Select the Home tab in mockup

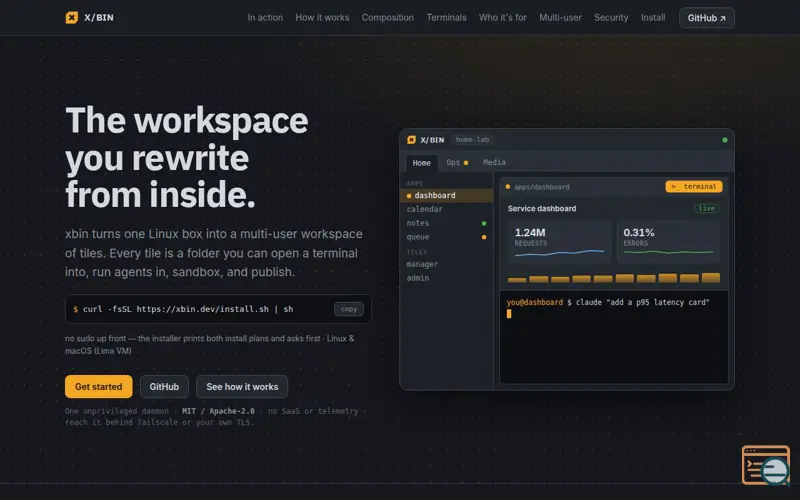[421, 163]
